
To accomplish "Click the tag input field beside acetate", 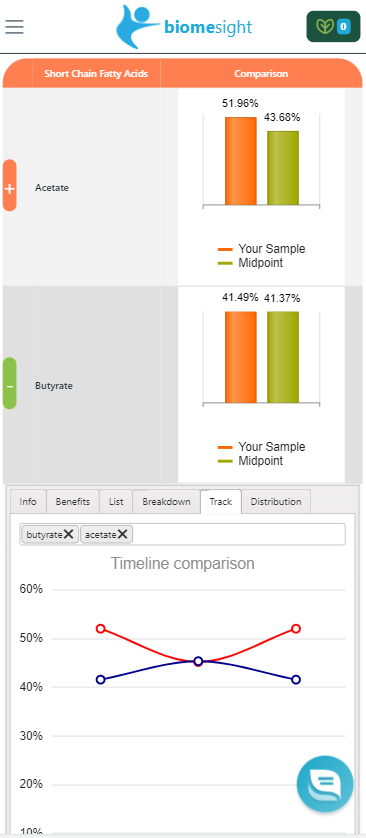I will [x=238, y=534].
